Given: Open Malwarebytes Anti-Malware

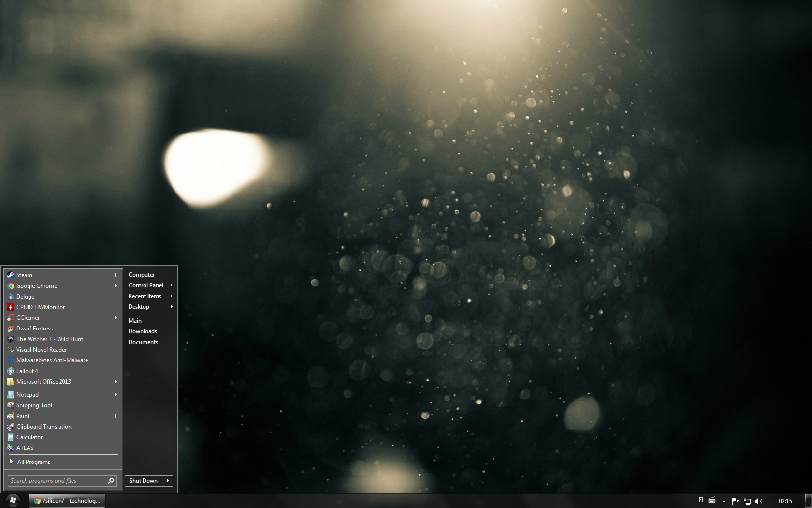Looking at the screenshot, I should click(x=52, y=360).
